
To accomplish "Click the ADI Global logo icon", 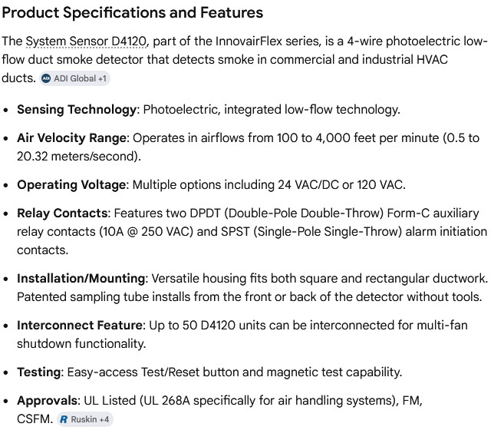I will pyautogui.click(x=46, y=78).
